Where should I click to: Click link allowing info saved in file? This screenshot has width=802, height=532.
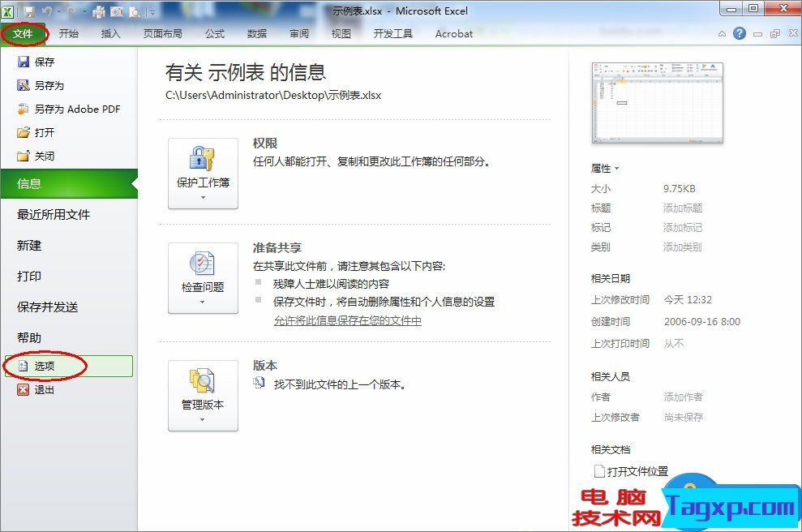[x=348, y=320]
